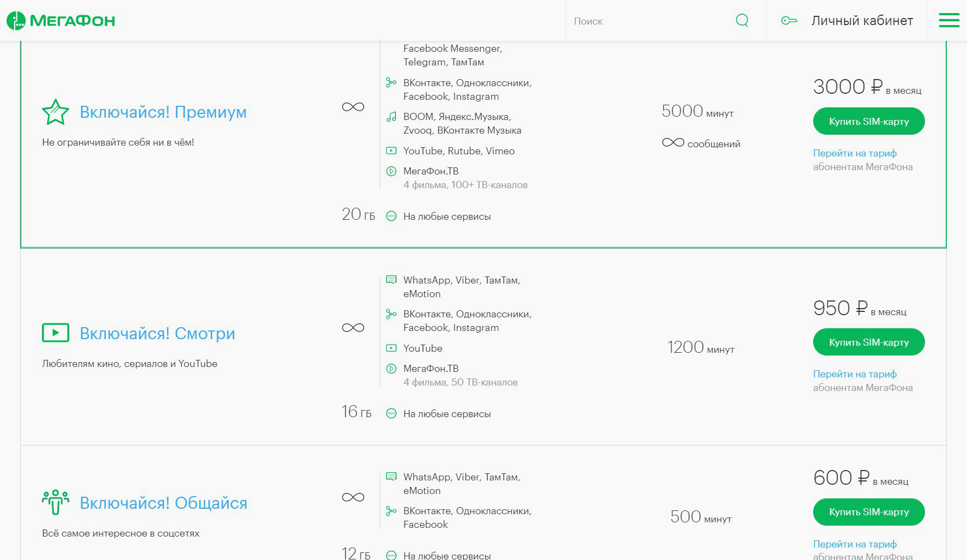Open the Включайся! Смотри tariff title
Image resolution: width=967 pixels, height=560 pixels.
coord(157,334)
